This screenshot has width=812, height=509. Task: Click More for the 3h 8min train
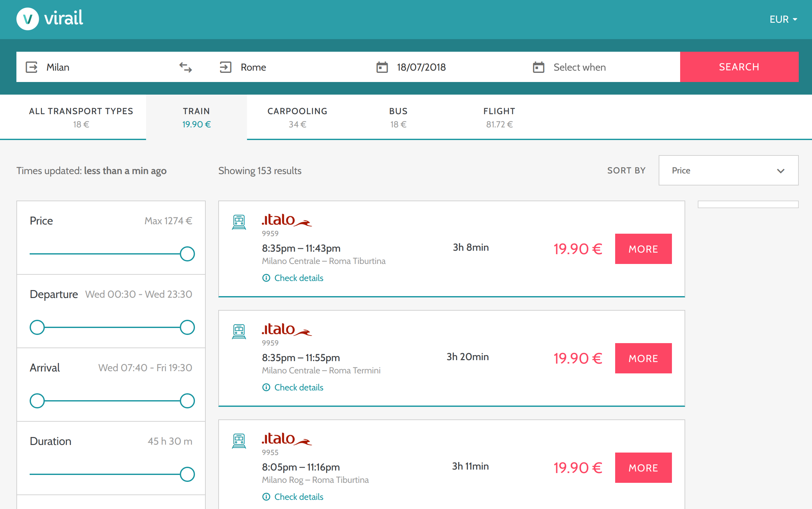pyautogui.click(x=643, y=249)
